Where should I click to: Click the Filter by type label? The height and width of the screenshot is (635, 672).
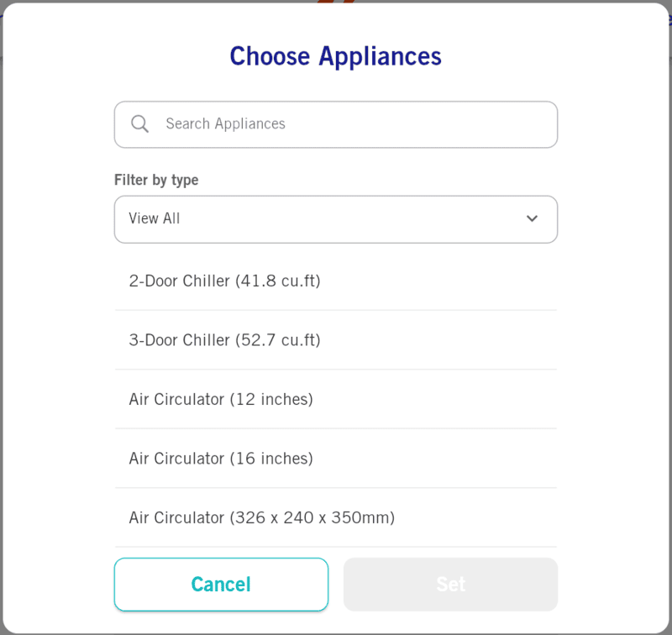click(x=156, y=180)
